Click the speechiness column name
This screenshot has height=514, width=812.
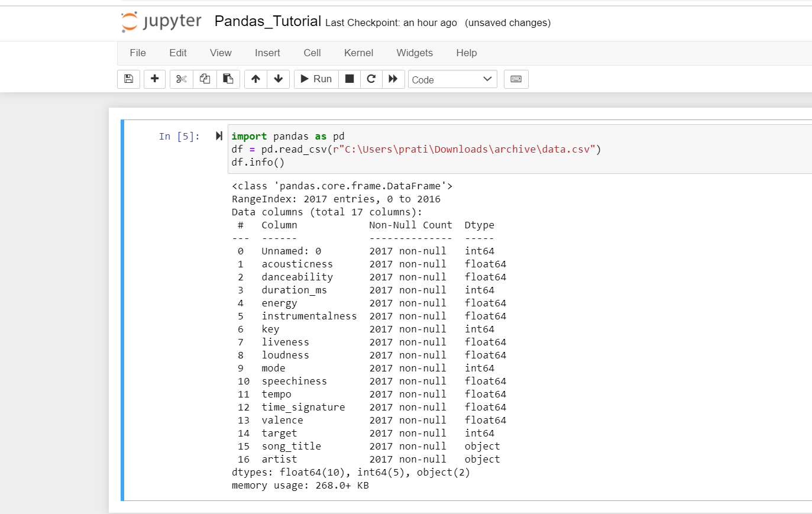point(295,381)
